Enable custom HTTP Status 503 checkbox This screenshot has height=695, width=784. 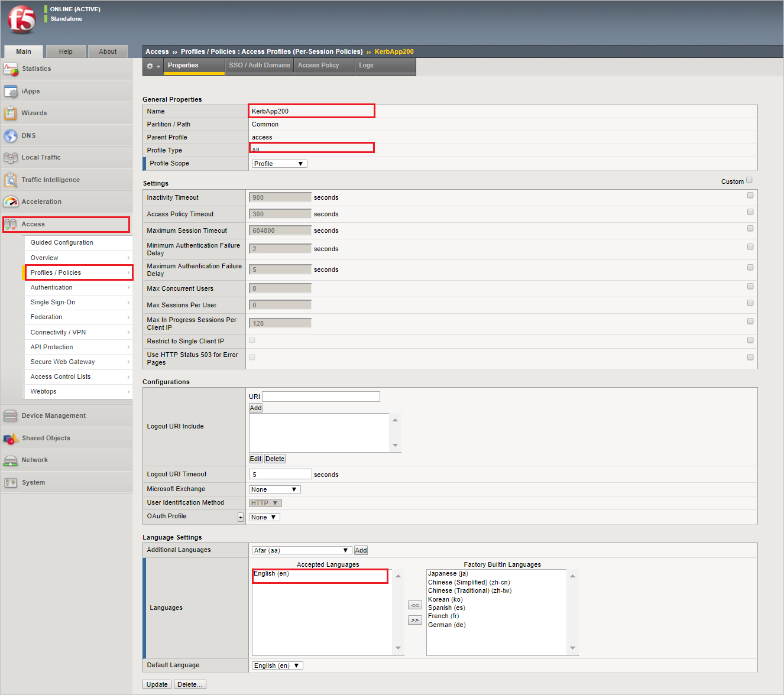(x=750, y=357)
